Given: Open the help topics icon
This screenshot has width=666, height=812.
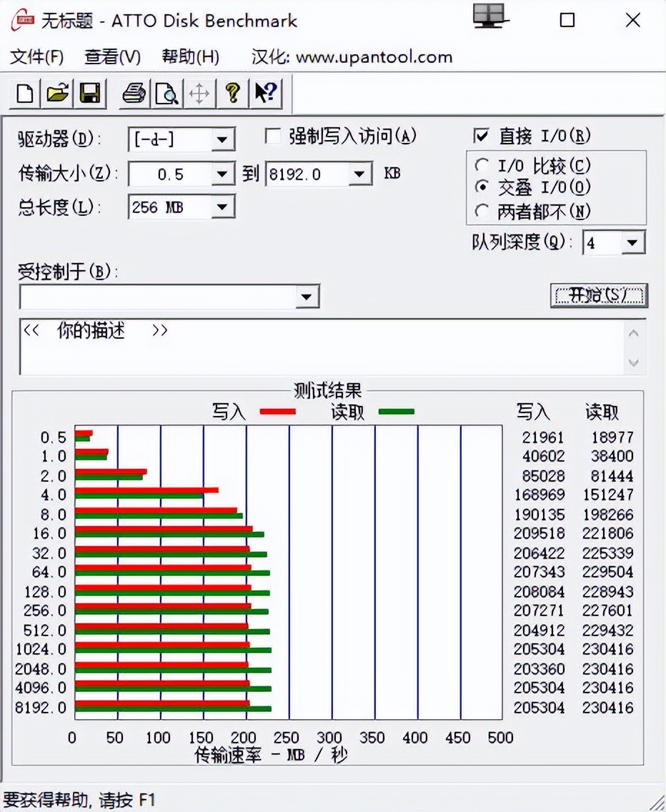Looking at the screenshot, I should click(232, 93).
